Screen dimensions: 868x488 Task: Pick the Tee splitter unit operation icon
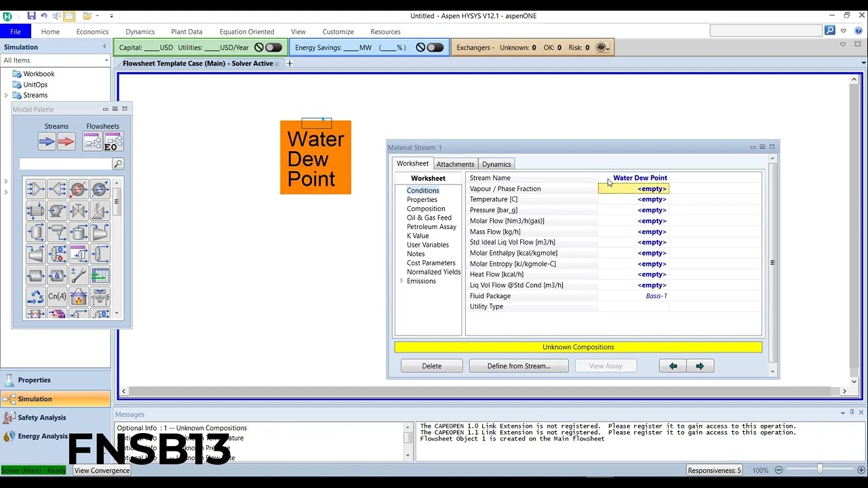pos(57,189)
